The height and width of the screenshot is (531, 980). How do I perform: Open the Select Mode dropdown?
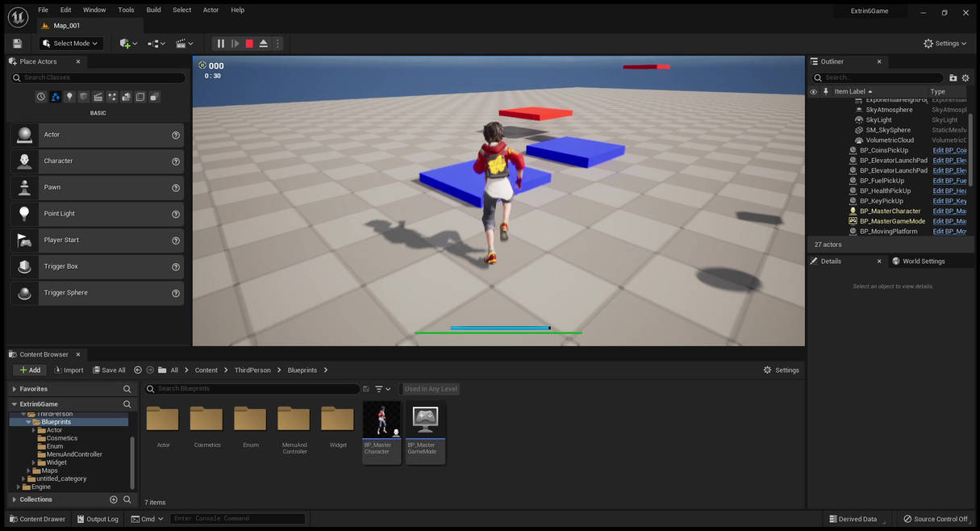(x=69, y=44)
